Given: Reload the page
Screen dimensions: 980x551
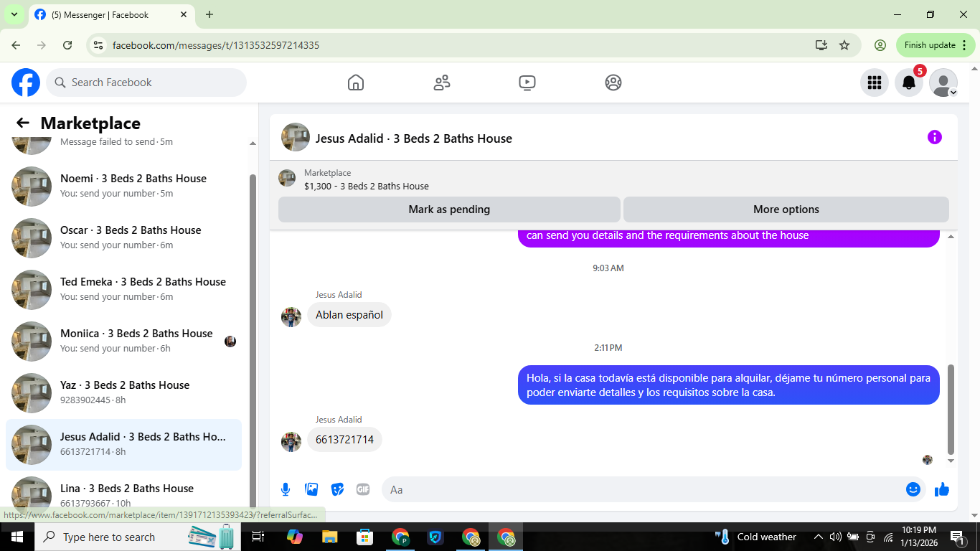Looking at the screenshot, I should (67, 45).
